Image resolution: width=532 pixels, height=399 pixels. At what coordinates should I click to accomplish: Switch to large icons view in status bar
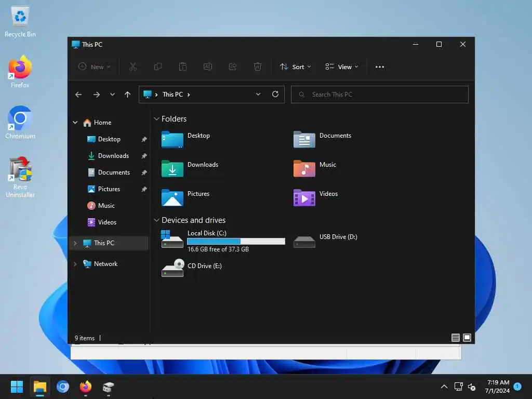tap(467, 338)
